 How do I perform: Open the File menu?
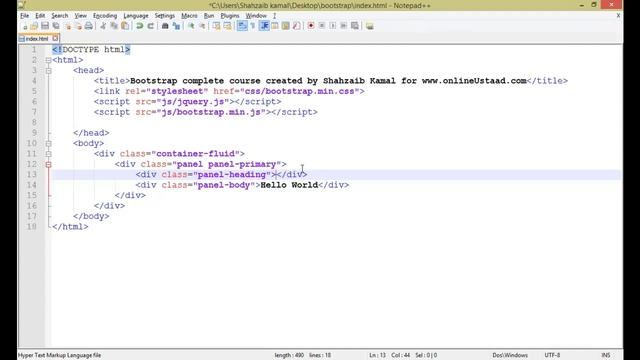tap(24, 16)
